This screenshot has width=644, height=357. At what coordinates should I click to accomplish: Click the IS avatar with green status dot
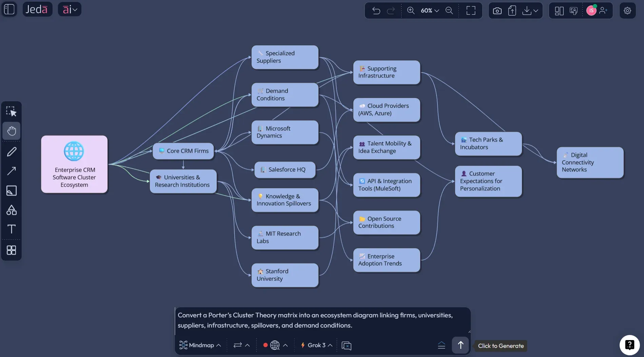(x=591, y=10)
